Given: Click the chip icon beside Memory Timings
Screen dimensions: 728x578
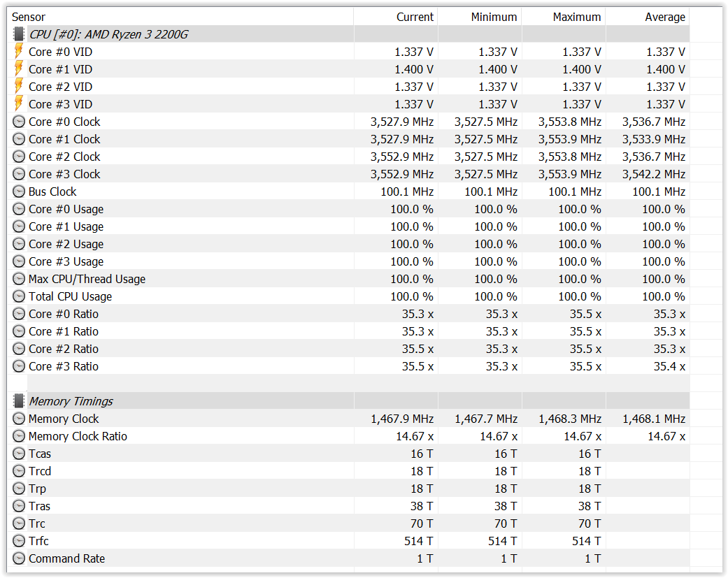Looking at the screenshot, I should [x=19, y=401].
